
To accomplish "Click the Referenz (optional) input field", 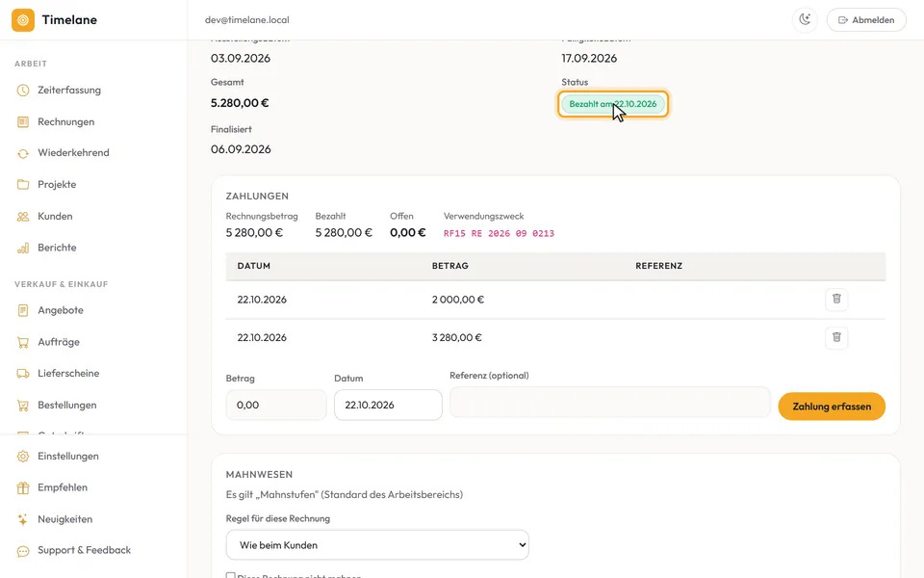I will pos(610,403).
